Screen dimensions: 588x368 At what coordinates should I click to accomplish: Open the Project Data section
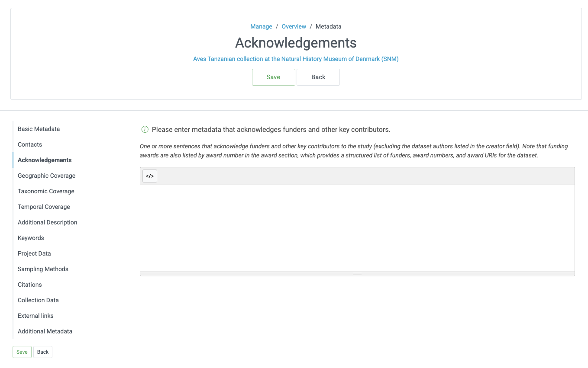click(34, 253)
